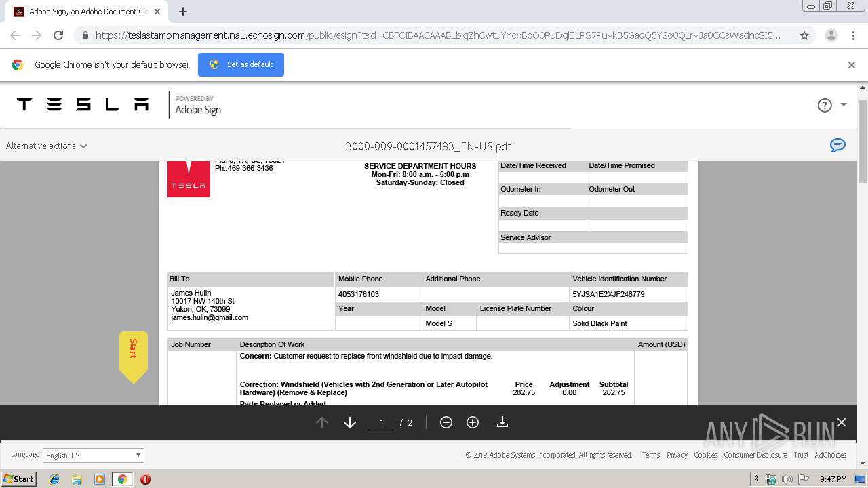Click the network tray icon

tap(772, 479)
